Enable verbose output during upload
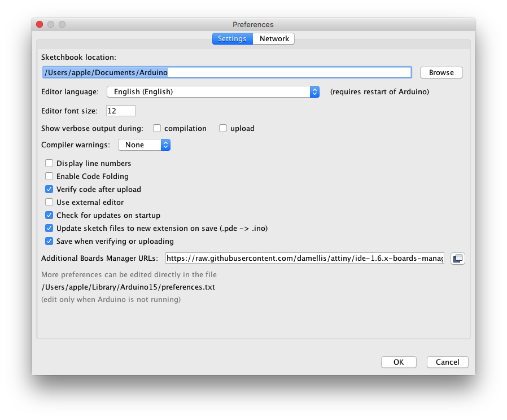The image size is (507, 420). [223, 128]
